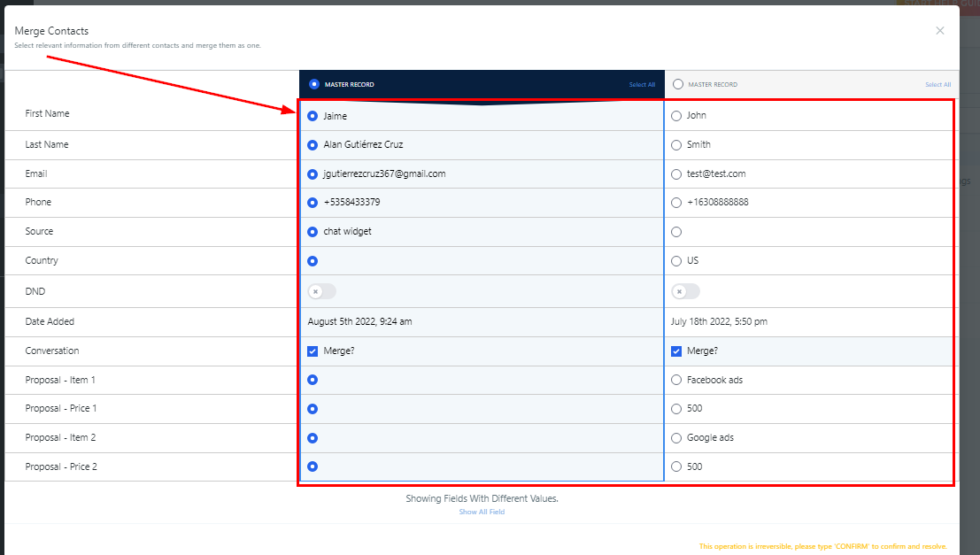
Task: Click Select All in right column
Action: (938, 84)
